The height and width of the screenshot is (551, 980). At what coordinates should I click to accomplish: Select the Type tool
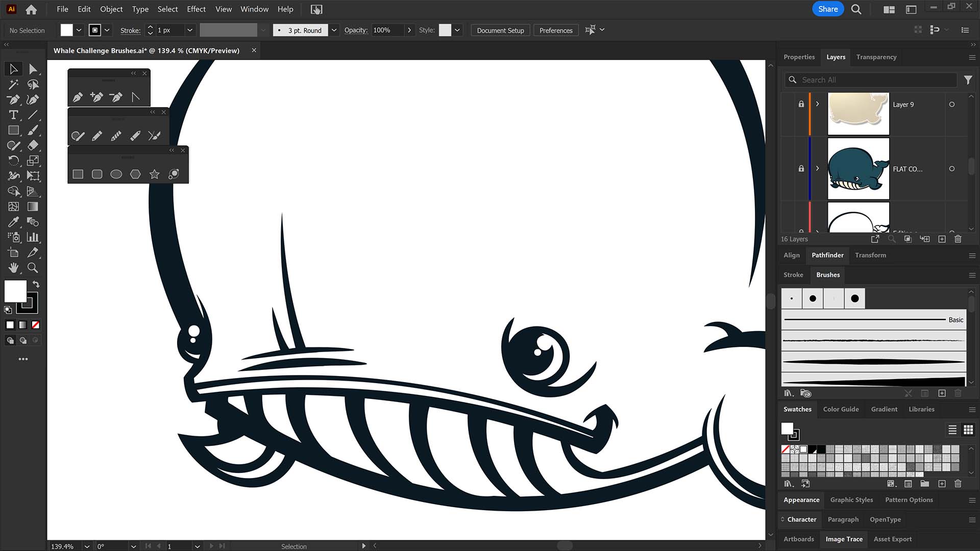click(x=13, y=115)
